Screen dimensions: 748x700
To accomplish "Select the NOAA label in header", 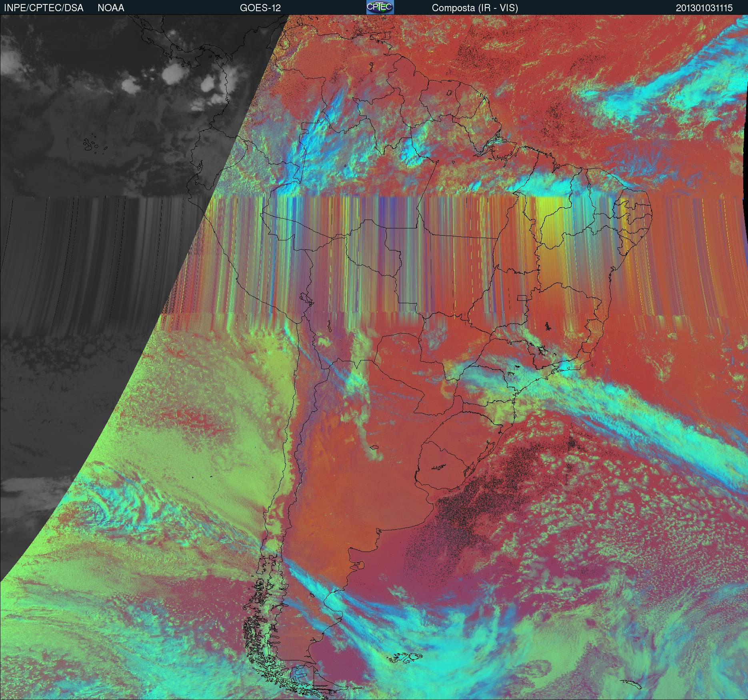I will click(111, 8).
